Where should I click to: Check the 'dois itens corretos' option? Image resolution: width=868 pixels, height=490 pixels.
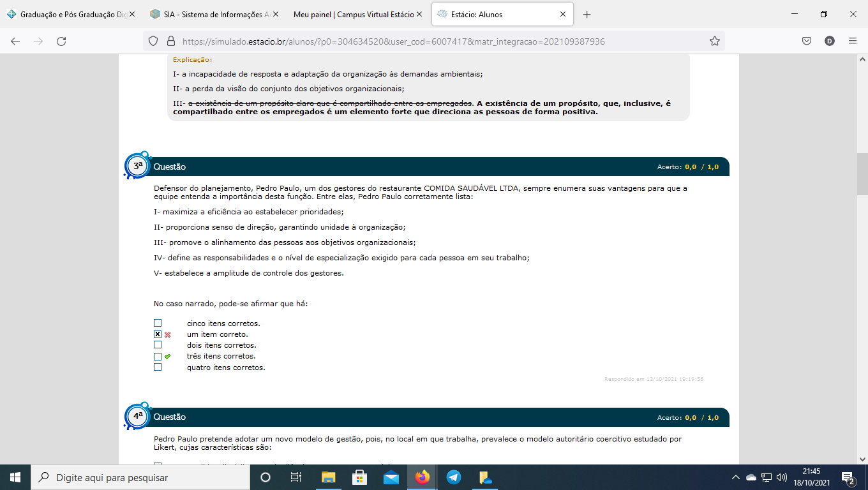(158, 345)
